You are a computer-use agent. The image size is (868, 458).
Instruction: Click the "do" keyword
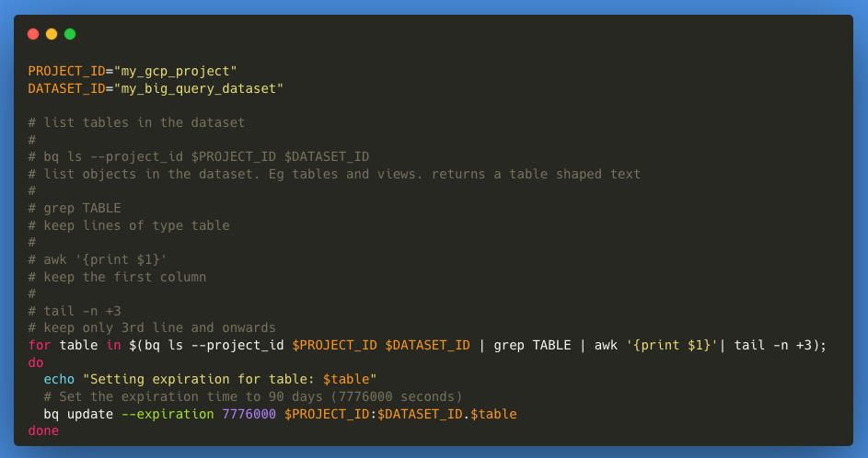click(35, 362)
